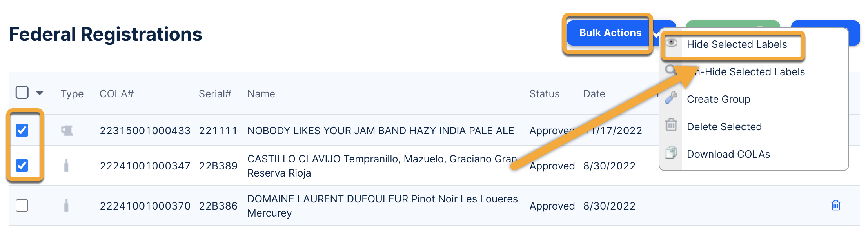
Task: Open the selection dropdown arrow beside header checkbox
Action: click(40, 93)
